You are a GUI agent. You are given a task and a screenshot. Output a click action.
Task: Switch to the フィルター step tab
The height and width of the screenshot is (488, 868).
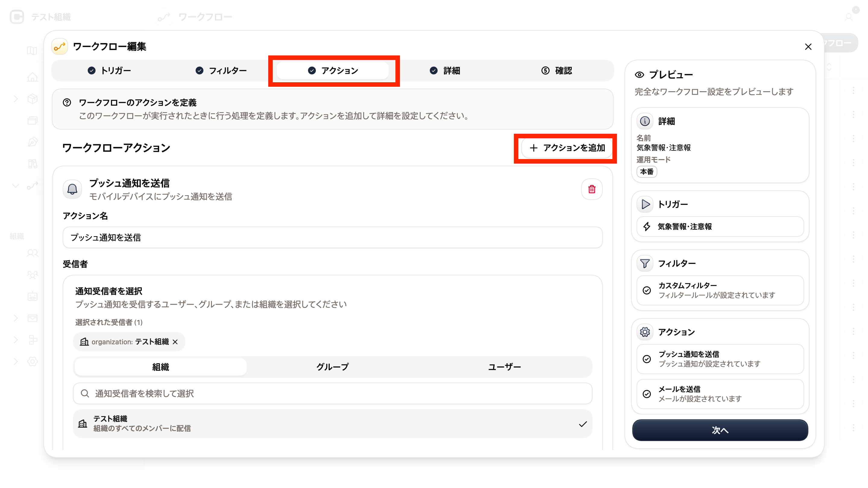click(x=221, y=70)
